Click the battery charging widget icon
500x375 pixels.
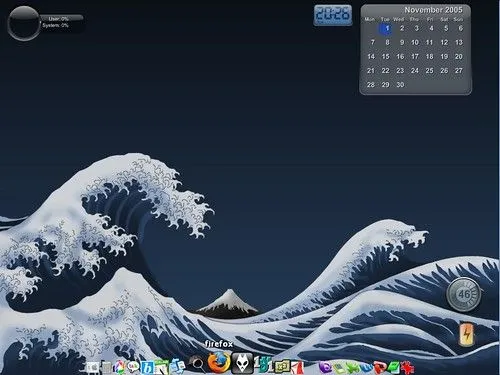tap(467, 334)
